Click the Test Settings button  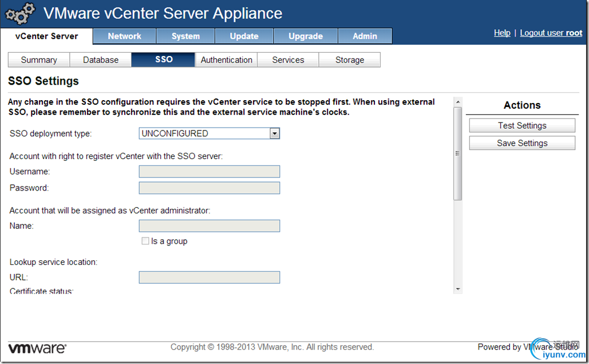522,125
